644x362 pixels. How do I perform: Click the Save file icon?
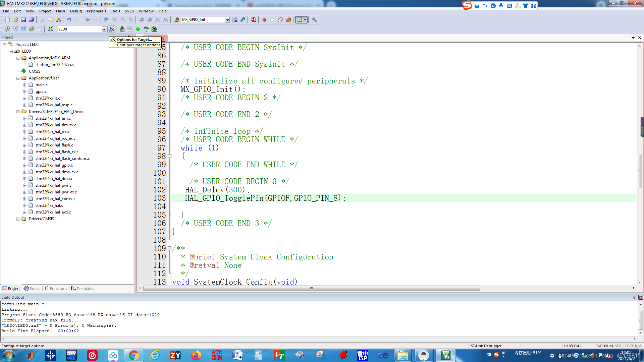pos(23,20)
